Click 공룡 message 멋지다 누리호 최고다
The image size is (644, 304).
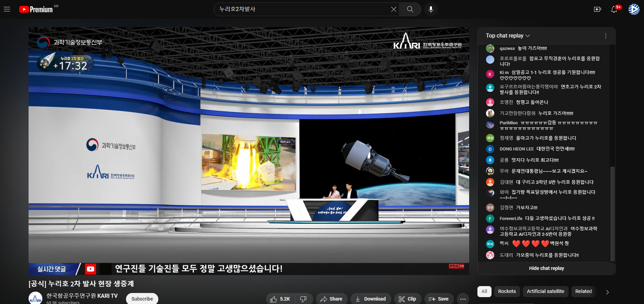(535, 160)
